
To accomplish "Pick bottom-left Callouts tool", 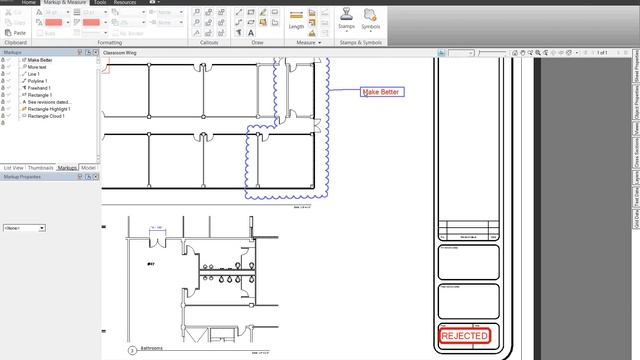I will (x=196, y=33).
